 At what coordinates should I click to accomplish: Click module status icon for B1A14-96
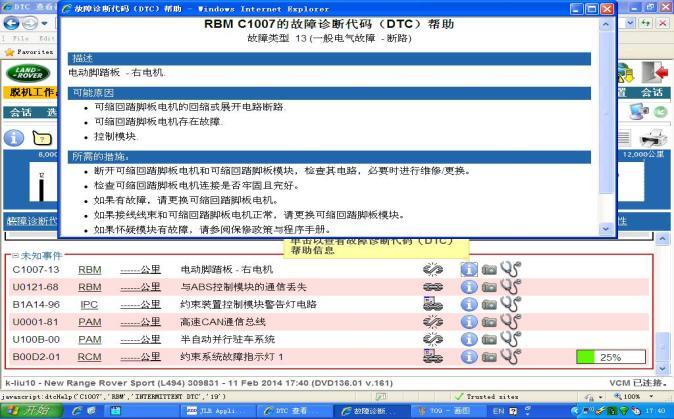pyautogui.click(x=433, y=304)
